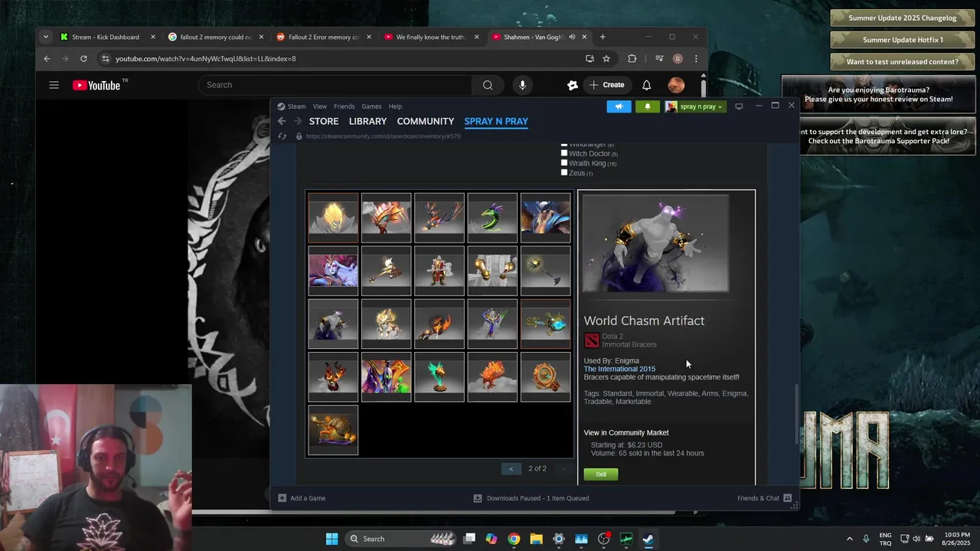Screen dimensions: 980x551
Task: Switch to the LIBRARY tab
Action: click(x=367, y=121)
